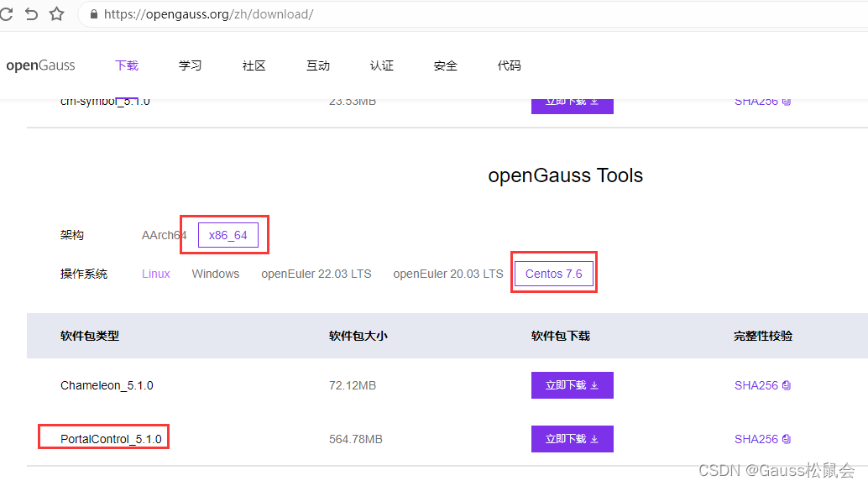Viewport: 868px width, 486px height.
Task: Download PortalControl_5.1.0 with 立即下载 button
Action: point(573,439)
